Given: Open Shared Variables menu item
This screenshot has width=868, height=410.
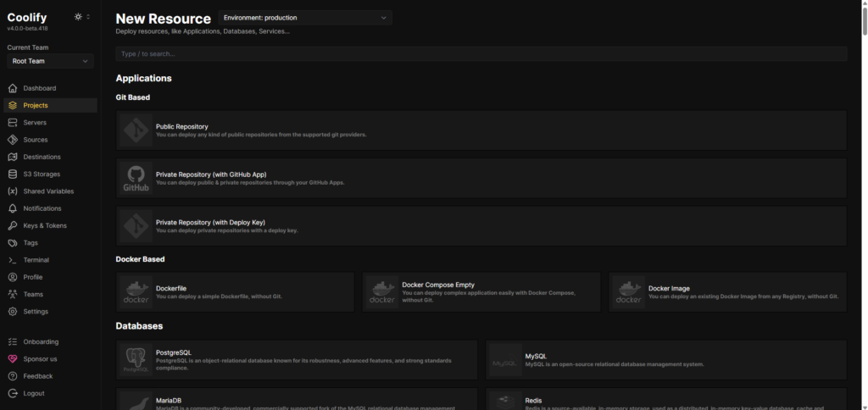Looking at the screenshot, I should coord(50,191).
